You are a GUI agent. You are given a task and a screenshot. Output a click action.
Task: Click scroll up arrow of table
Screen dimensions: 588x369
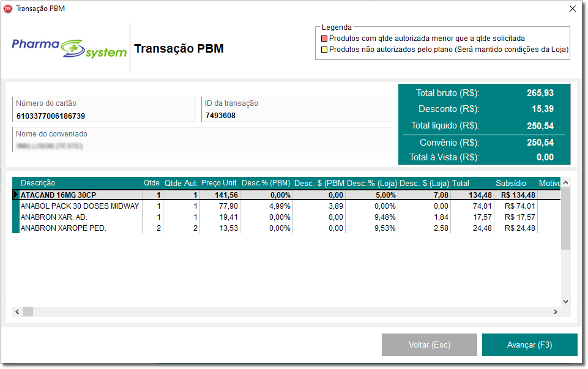point(565,182)
